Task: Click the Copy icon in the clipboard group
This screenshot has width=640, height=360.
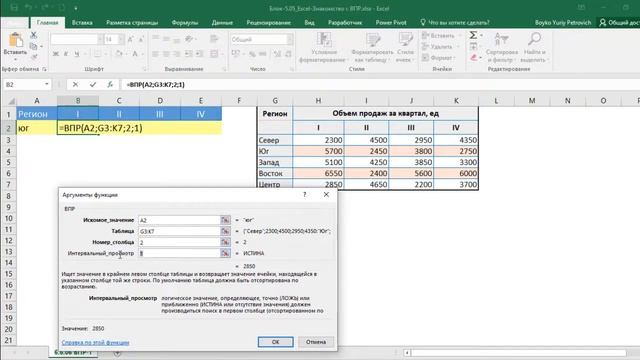Action: coord(34,47)
